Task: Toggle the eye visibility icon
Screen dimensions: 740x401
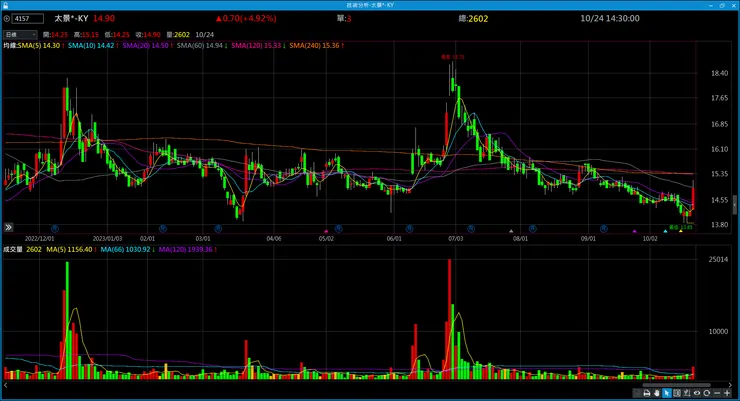Action: 697,393
